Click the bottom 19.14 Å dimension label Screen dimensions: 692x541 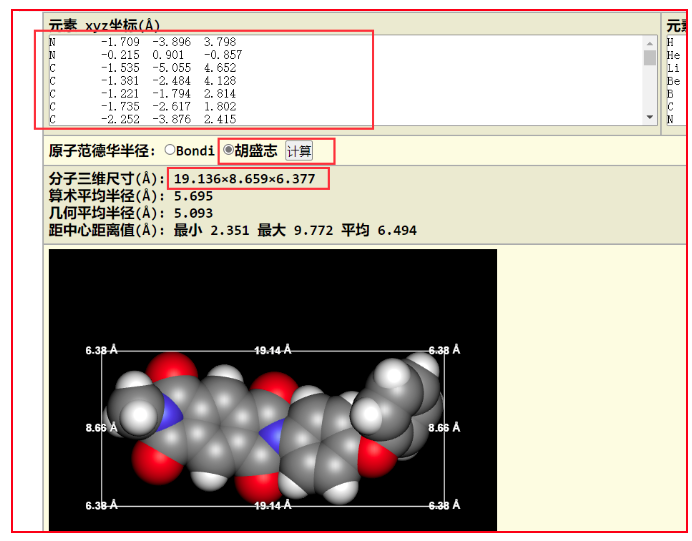(273, 505)
